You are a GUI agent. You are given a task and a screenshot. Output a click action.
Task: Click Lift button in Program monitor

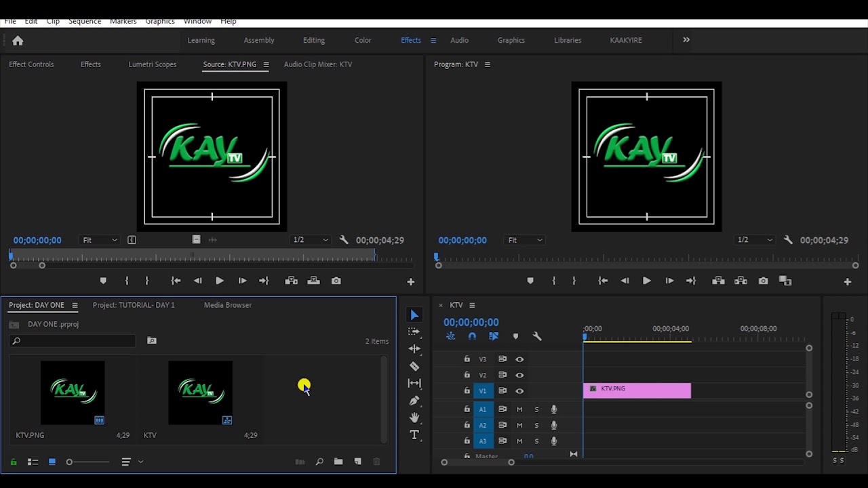[718, 281]
